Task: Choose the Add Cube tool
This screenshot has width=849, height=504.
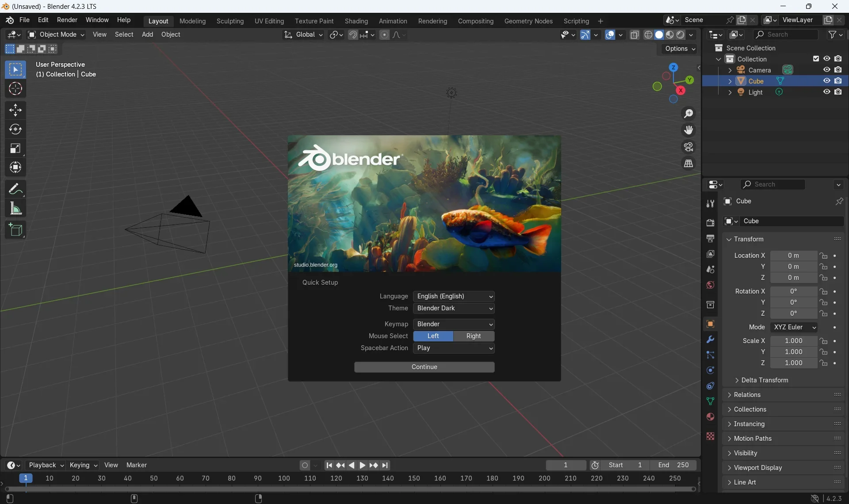Action: pos(15,230)
